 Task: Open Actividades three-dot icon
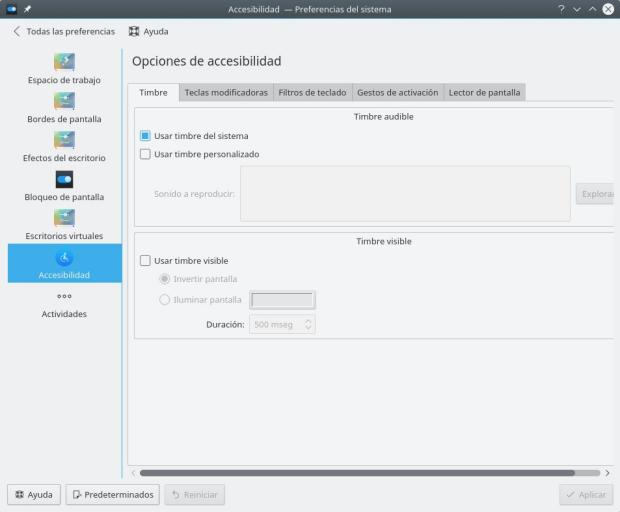click(63, 297)
